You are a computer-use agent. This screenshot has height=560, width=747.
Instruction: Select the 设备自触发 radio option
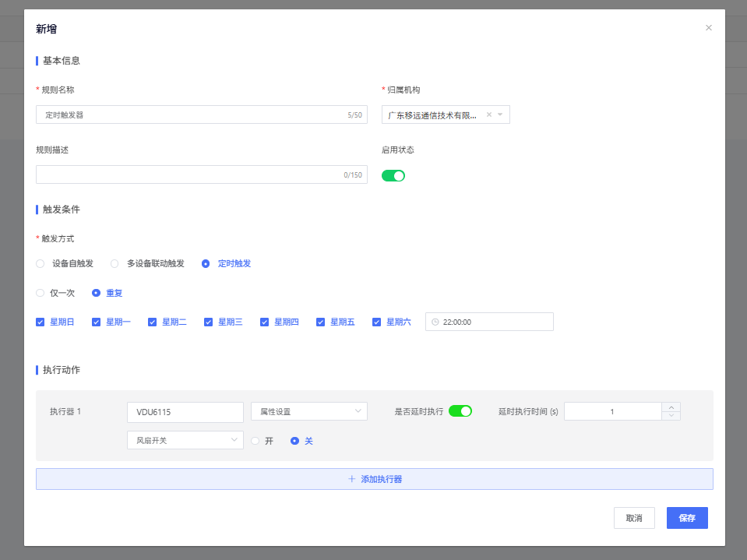click(41, 263)
